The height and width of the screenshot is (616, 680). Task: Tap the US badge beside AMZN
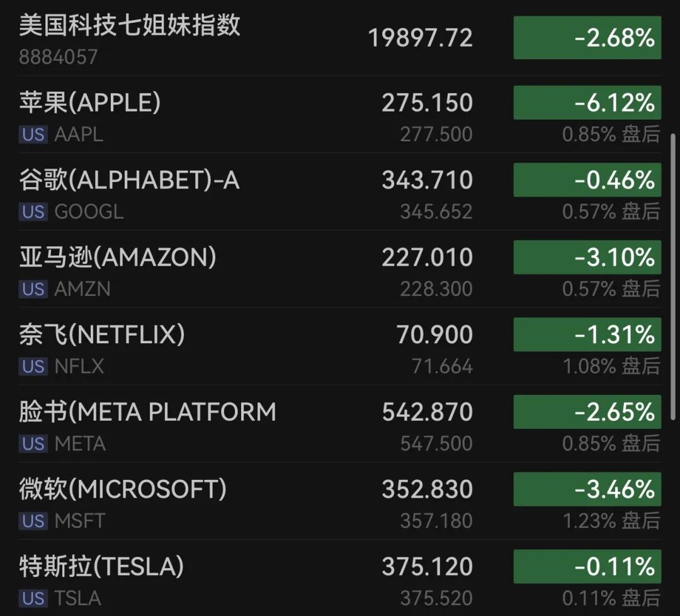pyautogui.click(x=33, y=289)
